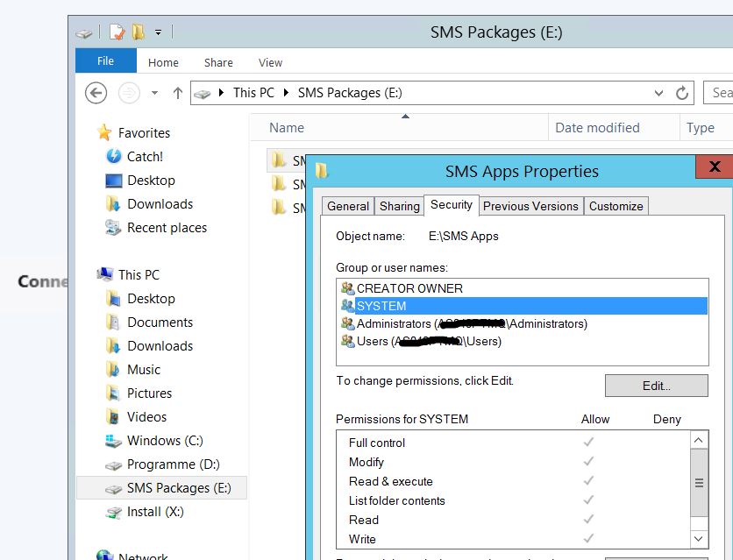Click 'This PC' in the address bar
This screenshot has height=560, width=733.
coord(254,93)
